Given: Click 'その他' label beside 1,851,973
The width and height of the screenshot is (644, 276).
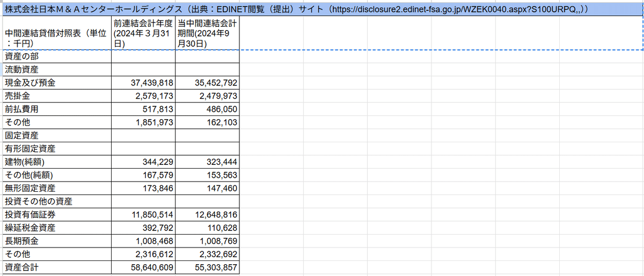Looking at the screenshot, I should pos(57,122).
